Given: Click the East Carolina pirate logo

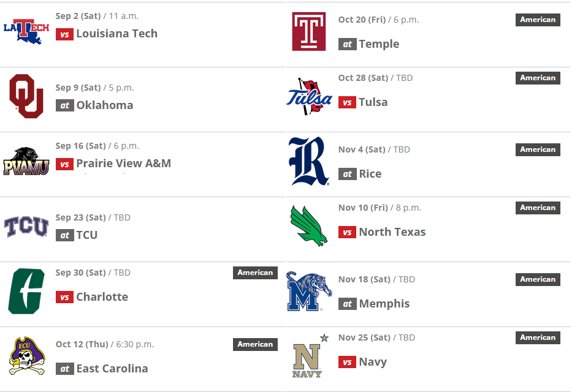Looking at the screenshot, I should (26, 356).
